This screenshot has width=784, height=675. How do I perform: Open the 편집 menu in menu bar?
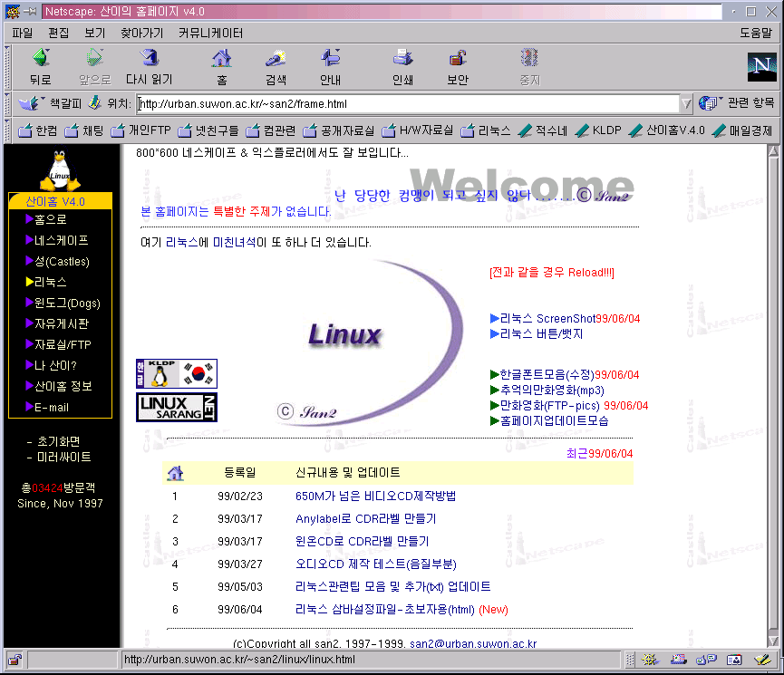tap(58, 33)
